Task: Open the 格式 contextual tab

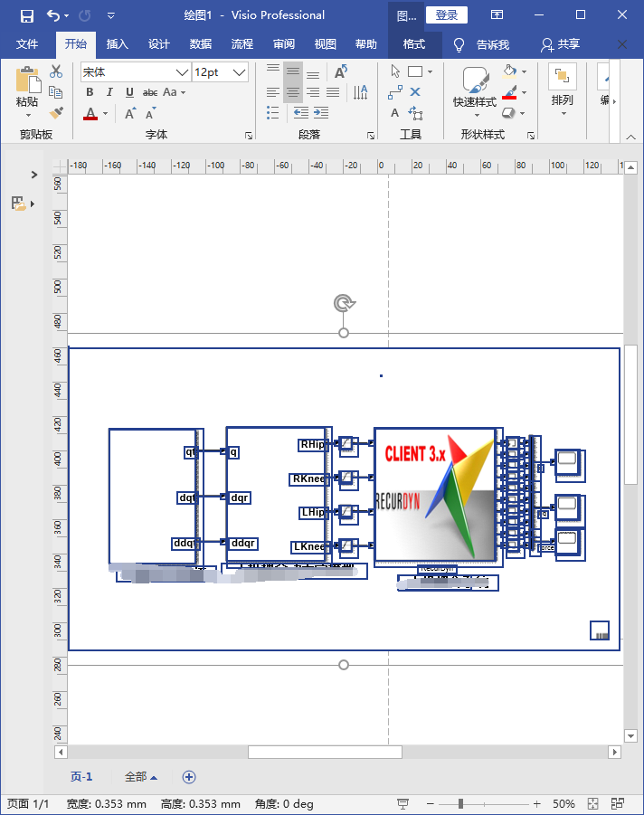Action: 414,44
